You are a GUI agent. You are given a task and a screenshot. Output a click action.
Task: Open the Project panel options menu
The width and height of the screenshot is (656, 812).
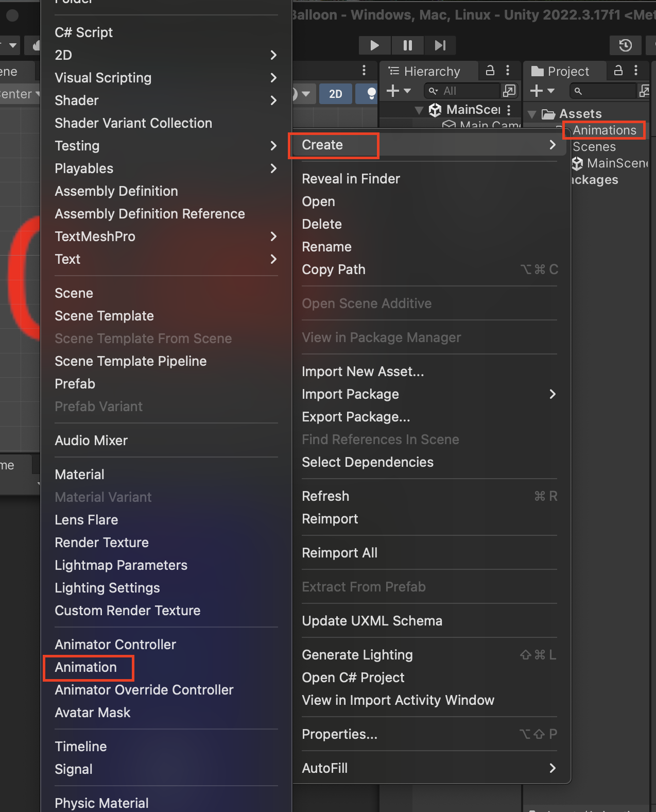click(636, 71)
